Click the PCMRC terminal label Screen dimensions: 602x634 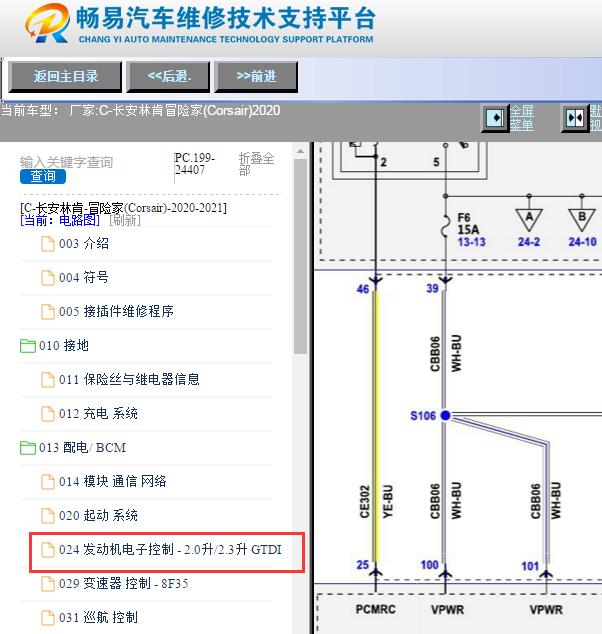[x=376, y=609]
